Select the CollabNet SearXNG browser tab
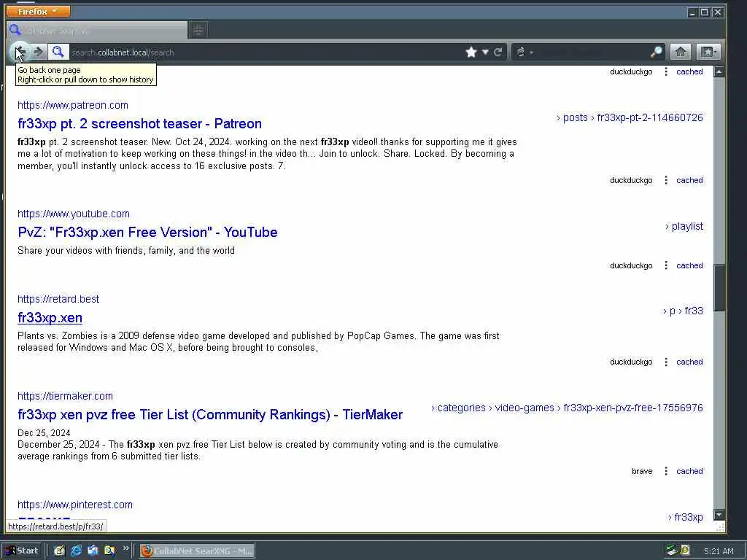Image resolution: width=747 pixels, height=560 pixels. click(97, 31)
